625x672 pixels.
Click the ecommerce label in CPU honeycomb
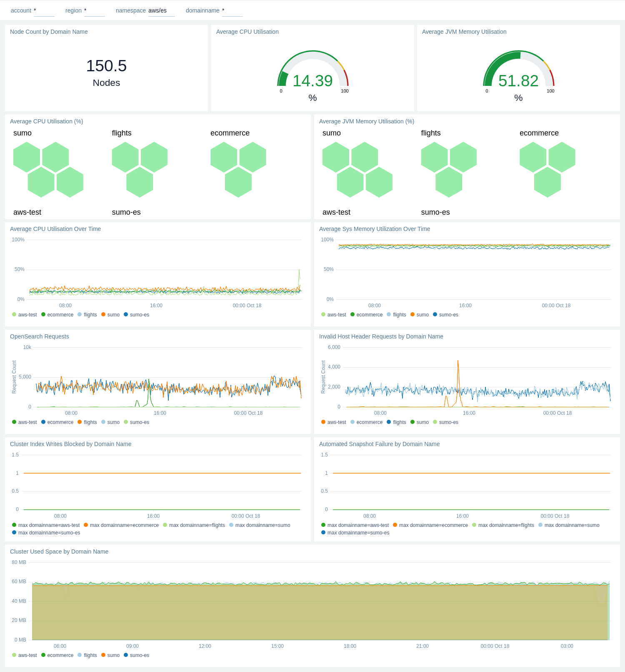[x=230, y=133]
